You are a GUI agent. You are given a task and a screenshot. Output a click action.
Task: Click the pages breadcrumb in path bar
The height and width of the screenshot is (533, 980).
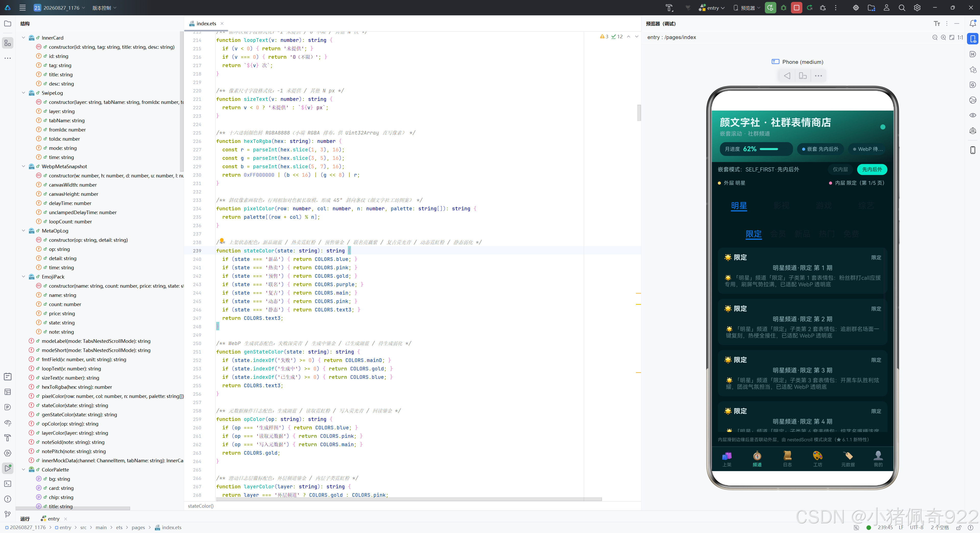point(138,527)
